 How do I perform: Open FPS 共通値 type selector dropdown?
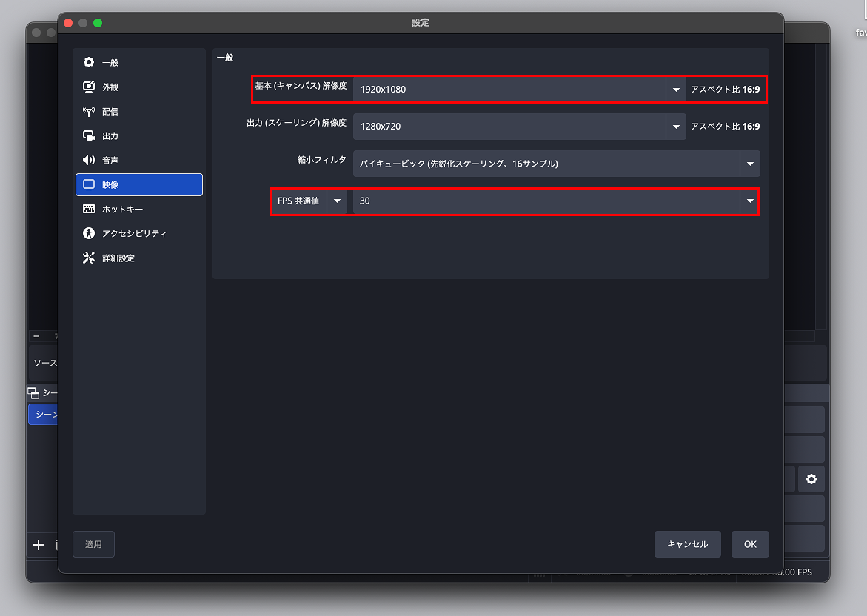(x=337, y=201)
